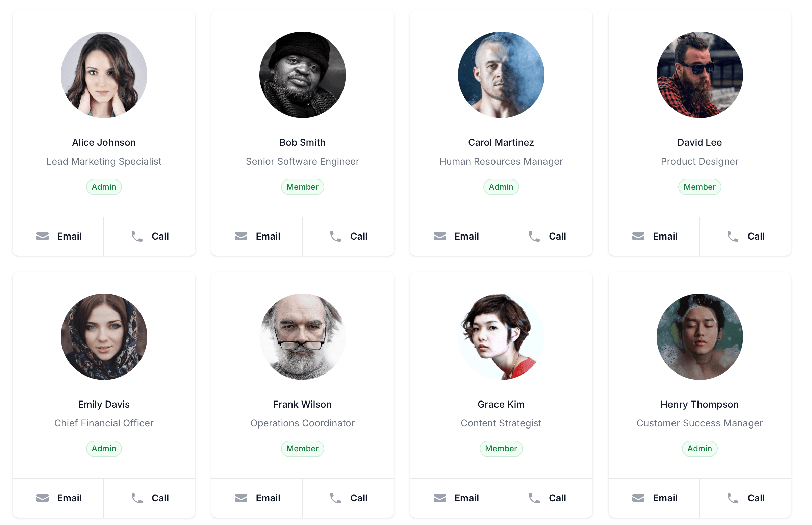The height and width of the screenshot is (525, 812).
Task: Click the Member badge under Product Designer
Action: [700, 187]
